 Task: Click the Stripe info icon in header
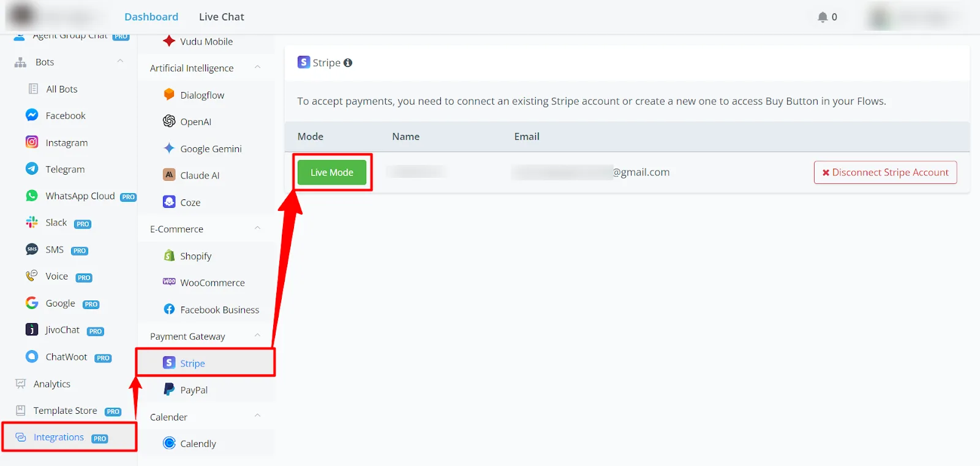pyautogui.click(x=348, y=63)
